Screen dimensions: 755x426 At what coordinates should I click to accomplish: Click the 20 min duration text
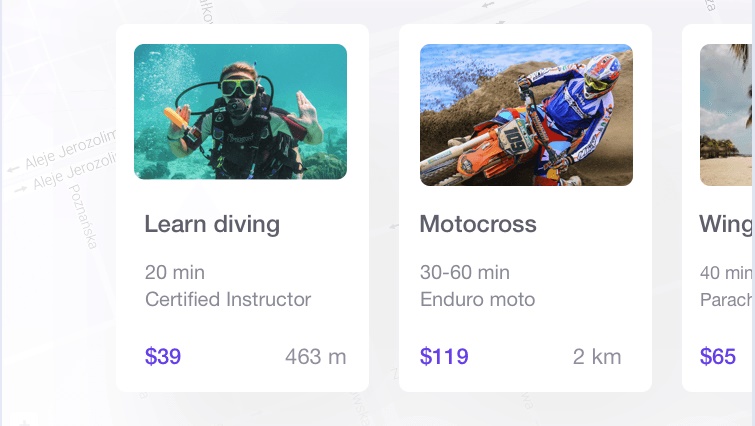(x=175, y=272)
